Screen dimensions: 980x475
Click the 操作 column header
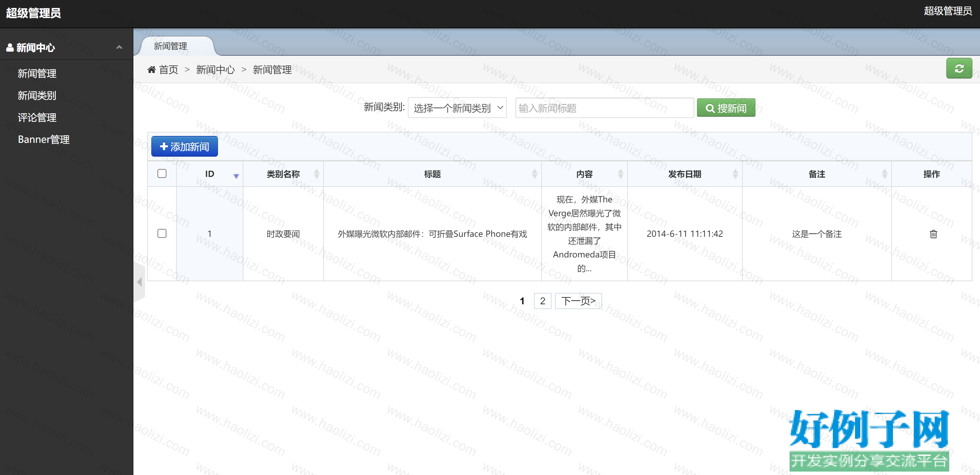[x=931, y=174]
